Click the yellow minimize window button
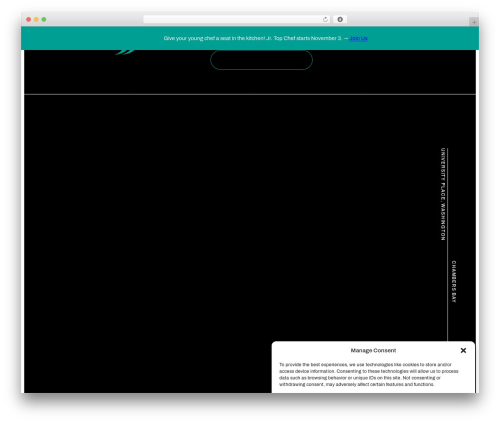Image resolution: width=500 pixels, height=423 pixels. tap(36, 19)
